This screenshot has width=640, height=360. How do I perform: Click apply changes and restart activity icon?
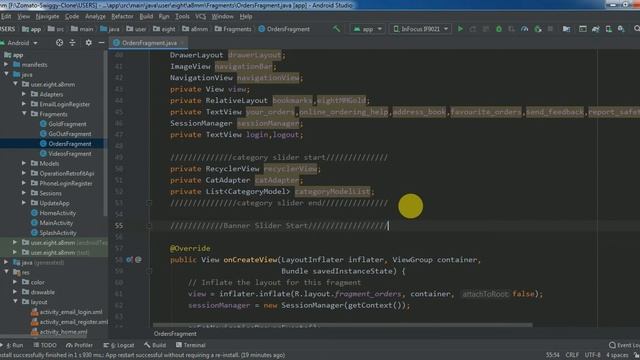pyautogui.click(x=473, y=29)
